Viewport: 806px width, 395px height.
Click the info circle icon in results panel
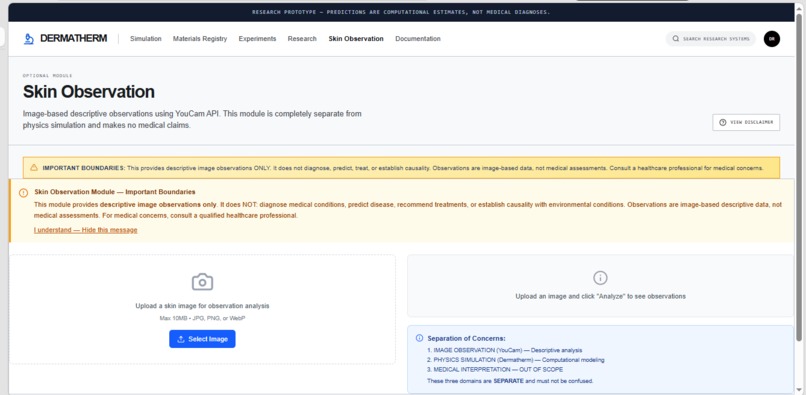click(x=600, y=278)
